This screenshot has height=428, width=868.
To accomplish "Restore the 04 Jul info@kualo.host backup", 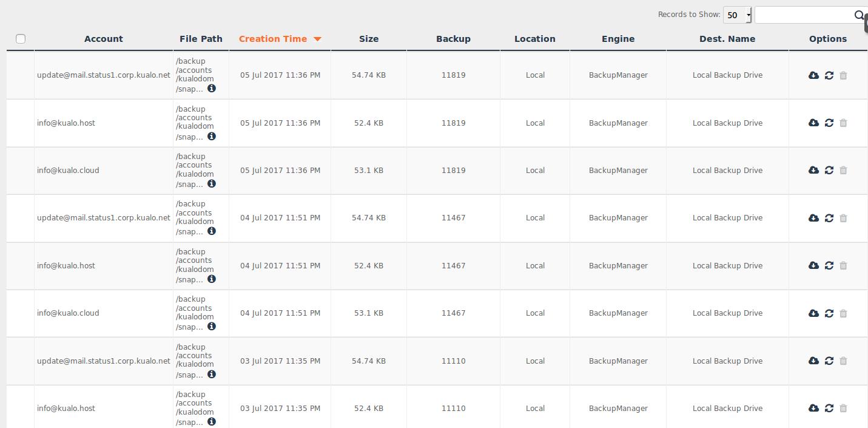I will coord(829,265).
